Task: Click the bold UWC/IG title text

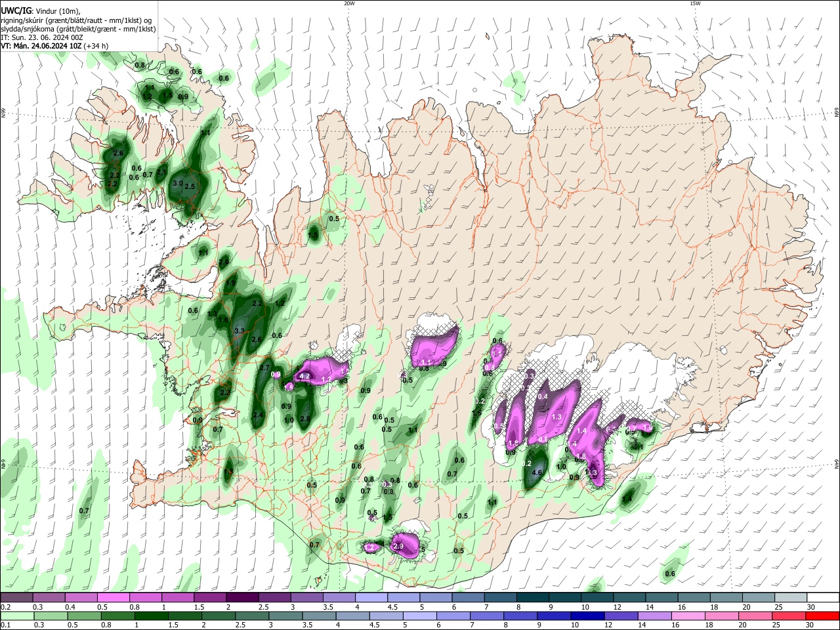Action: pos(15,11)
